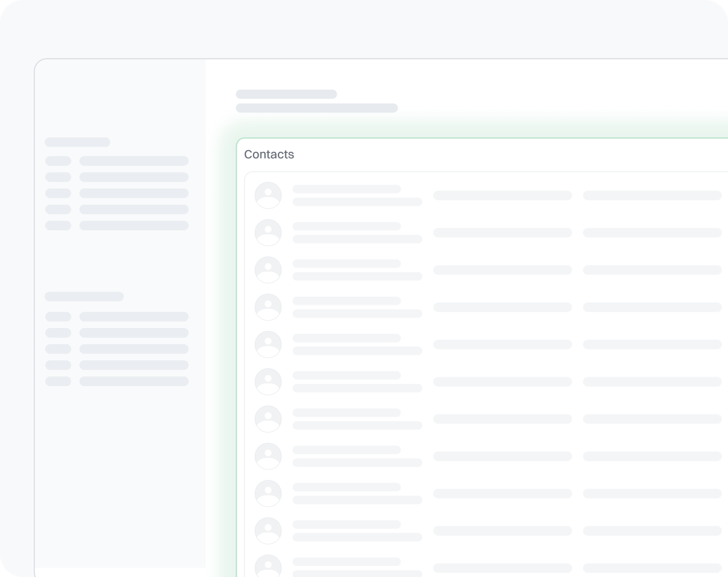Viewport: 728px width, 577px height.
Task: Click the seventh contact's avatar icon
Action: point(268,419)
